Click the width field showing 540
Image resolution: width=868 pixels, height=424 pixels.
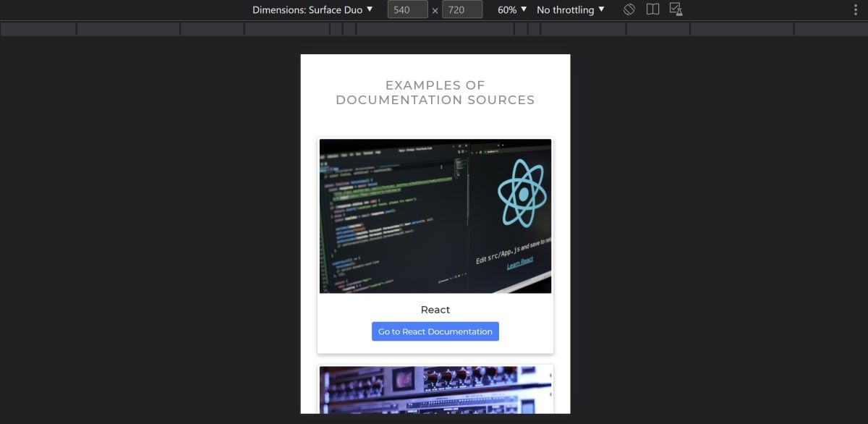coord(406,9)
